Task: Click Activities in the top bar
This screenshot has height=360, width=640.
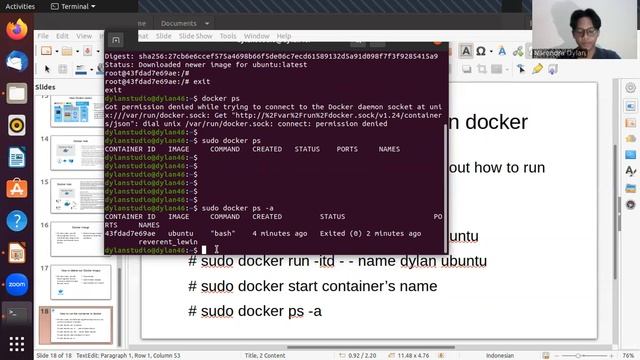Action: (x=20, y=7)
